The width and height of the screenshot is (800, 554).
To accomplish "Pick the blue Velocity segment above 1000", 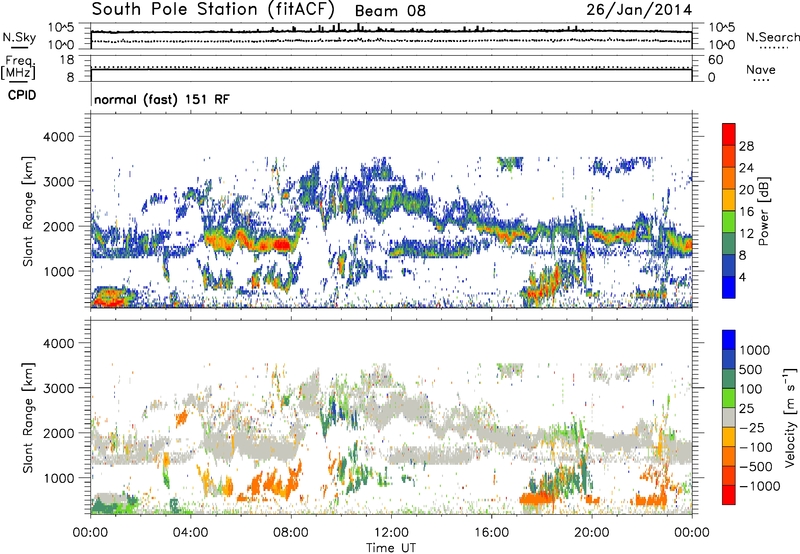I will click(x=729, y=340).
